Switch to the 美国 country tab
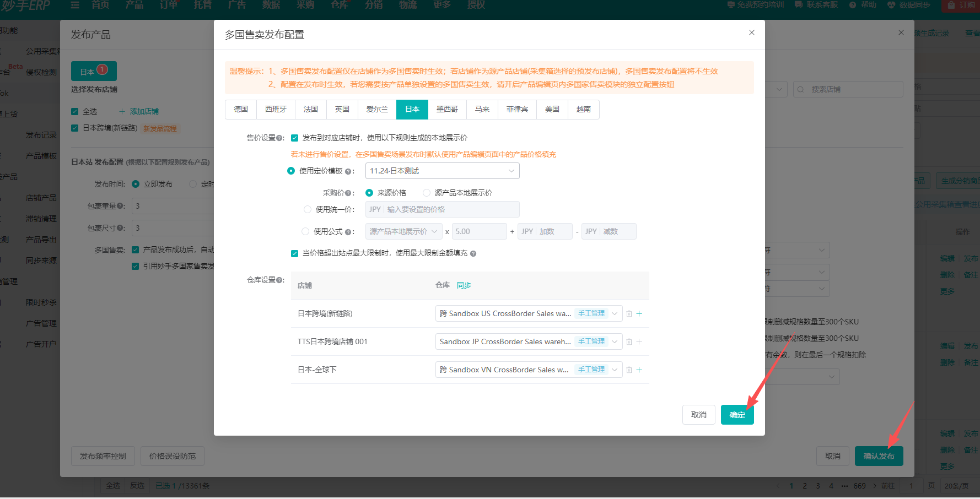 552,110
